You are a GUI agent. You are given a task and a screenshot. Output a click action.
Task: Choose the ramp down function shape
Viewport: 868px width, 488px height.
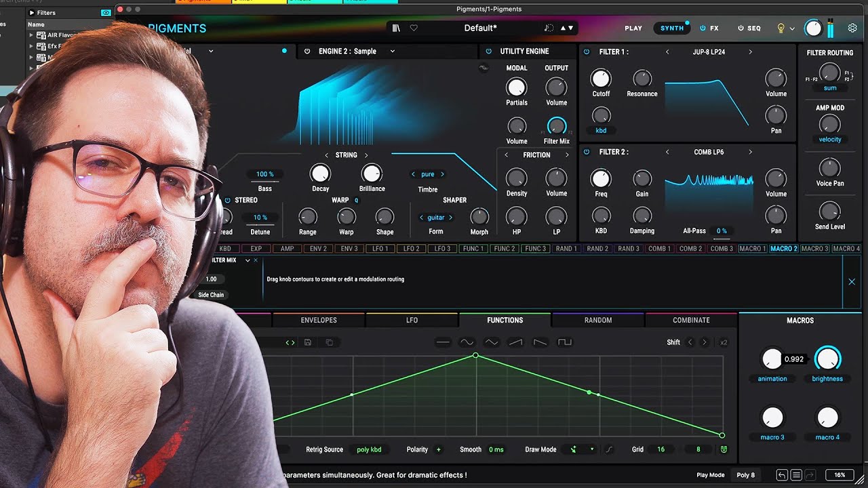(540, 342)
